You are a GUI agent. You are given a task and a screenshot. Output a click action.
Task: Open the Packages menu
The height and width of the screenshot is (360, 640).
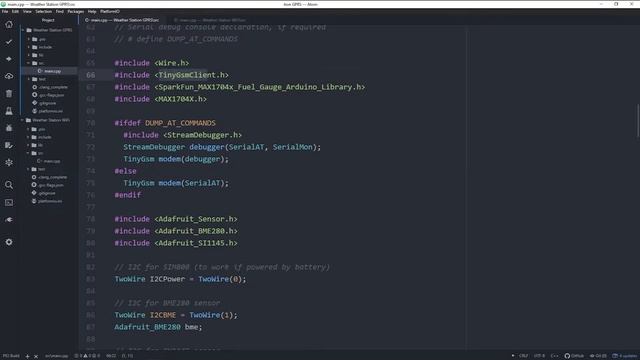[x=76, y=11]
